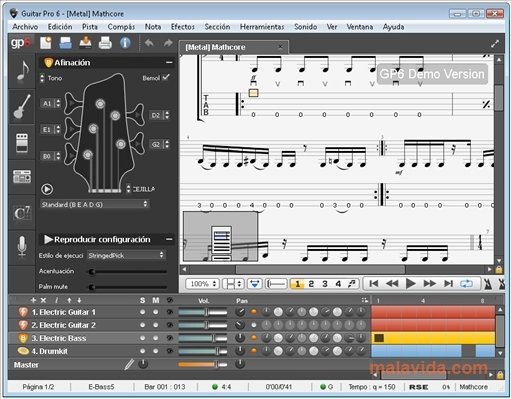
Task: Mute Electric Guitar 1 track
Action: [156, 312]
